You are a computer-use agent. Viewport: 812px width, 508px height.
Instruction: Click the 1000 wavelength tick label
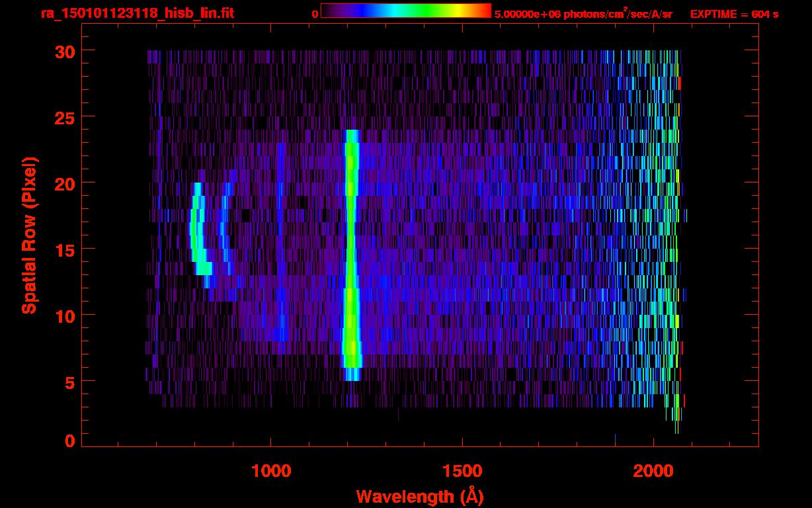tap(271, 471)
